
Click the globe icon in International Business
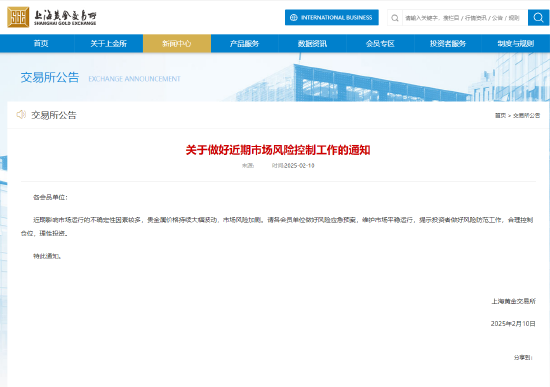pos(294,18)
